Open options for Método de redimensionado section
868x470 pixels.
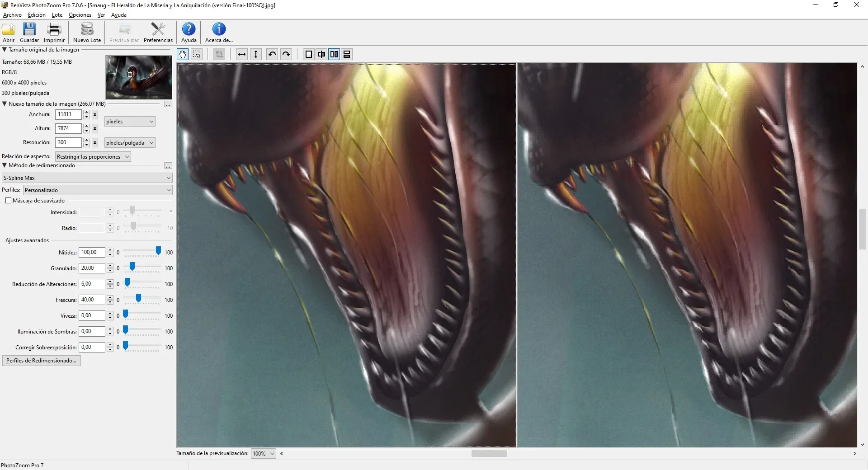coord(168,166)
